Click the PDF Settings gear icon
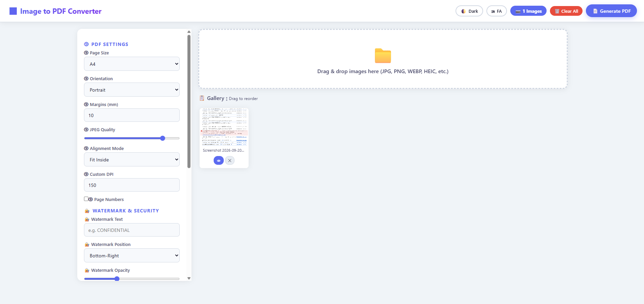Image resolution: width=644 pixels, height=304 pixels. click(x=86, y=44)
